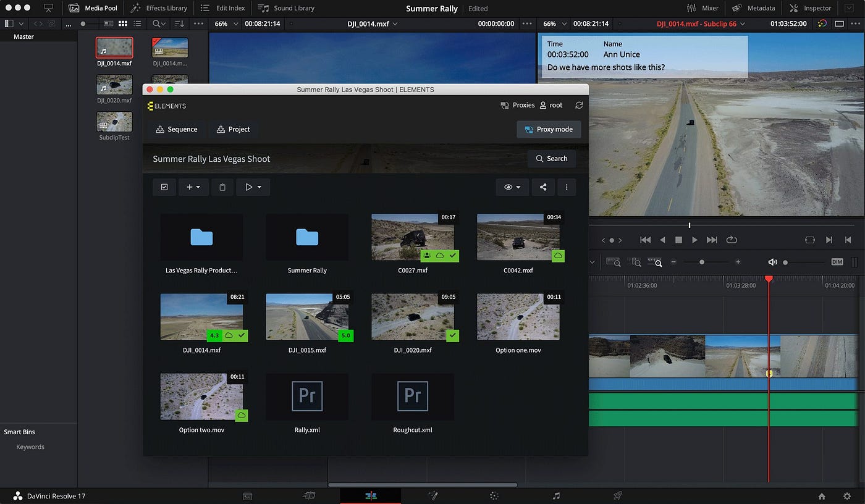Viewport: 865px width, 504px height.
Task: Mute audio with the speaker icon
Action: pos(772,262)
